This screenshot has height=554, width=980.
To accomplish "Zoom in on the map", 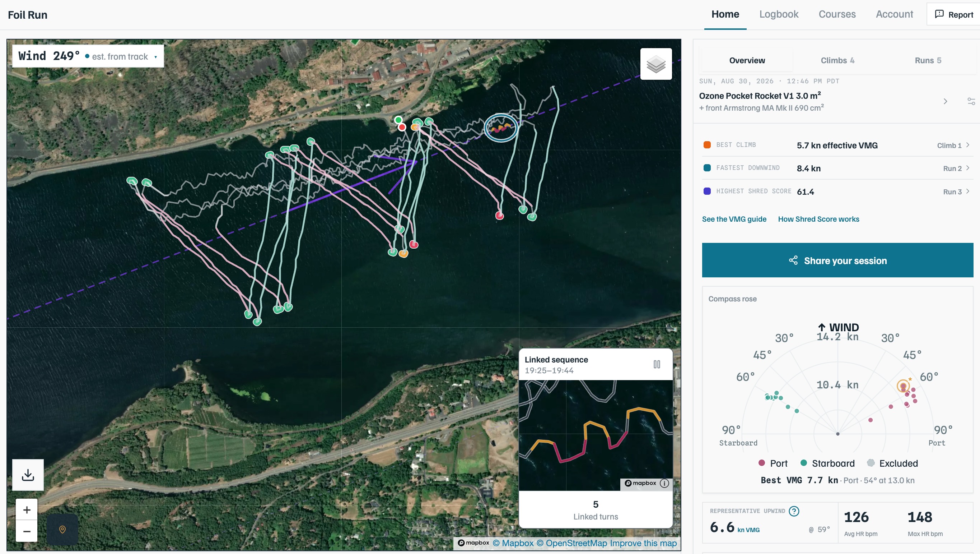I will click(x=27, y=509).
